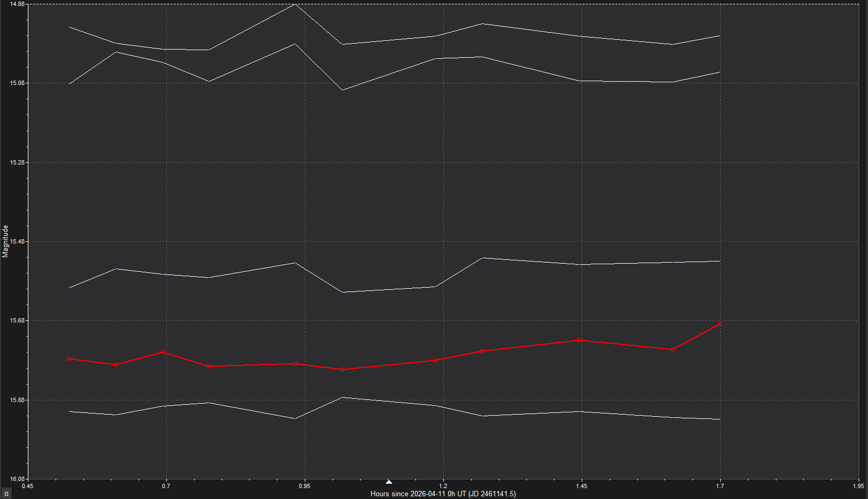Click the small square icon in bottom-left corner
This screenshot has width=868, height=499.
pyautogui.click(x=7, y=494)
